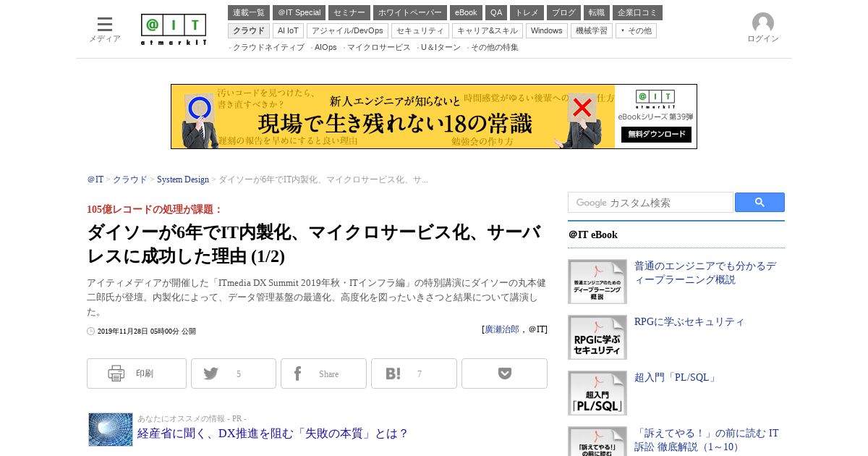Save the article to Pocket
The image size is (868, 456).
tap(504, 373)
